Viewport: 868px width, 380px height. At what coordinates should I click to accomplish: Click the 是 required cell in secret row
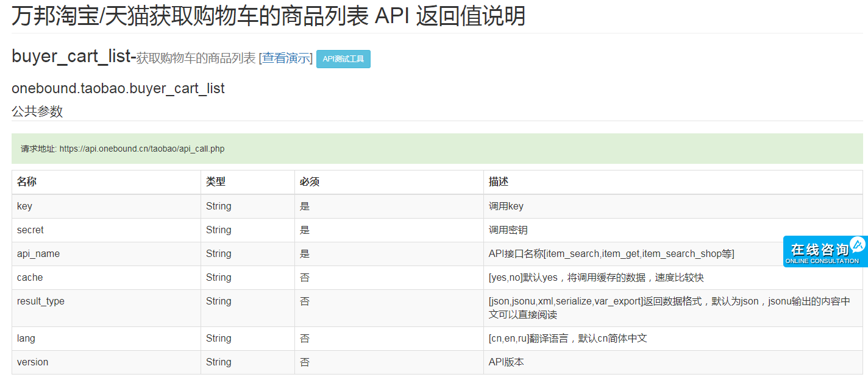click(389, 230)
